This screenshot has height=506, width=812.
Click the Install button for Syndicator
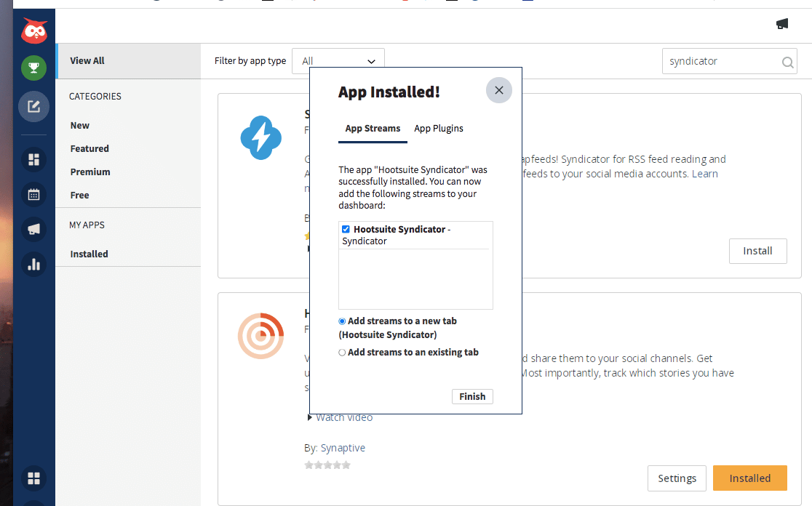pyautogui.click(x=757, y=251)
